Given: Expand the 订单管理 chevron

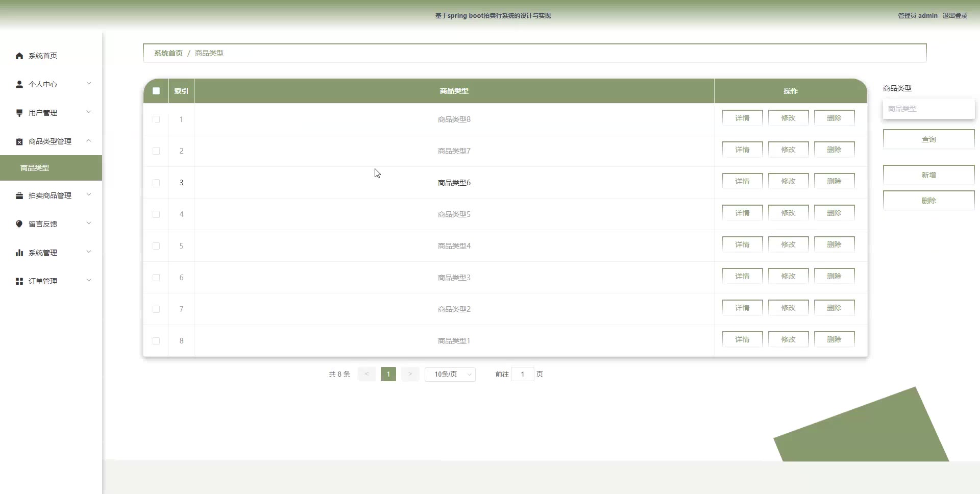Looking at the screenshot, I should coord(89,280).
